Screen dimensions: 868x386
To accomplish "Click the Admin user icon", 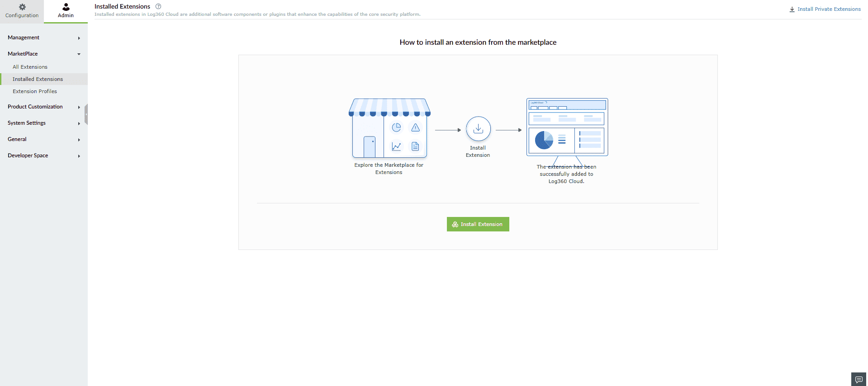I will pyautogui.click(x=66, y=7).
